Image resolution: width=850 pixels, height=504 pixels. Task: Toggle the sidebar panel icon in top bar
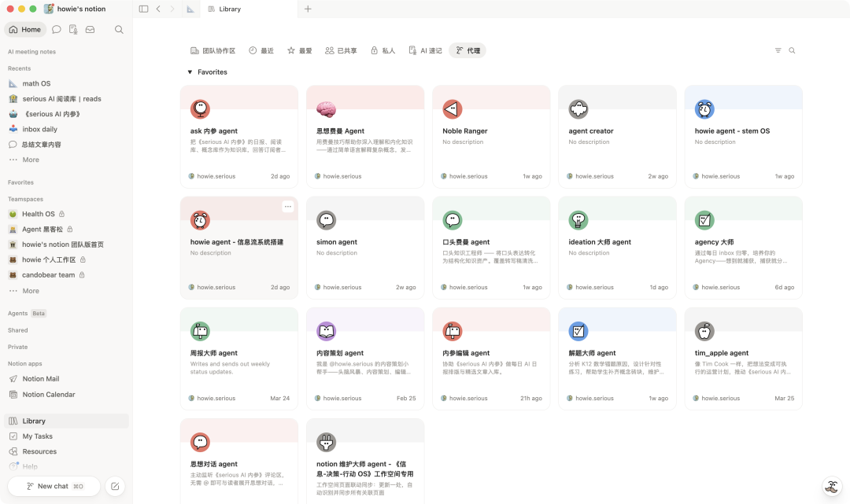coord(144,9)
